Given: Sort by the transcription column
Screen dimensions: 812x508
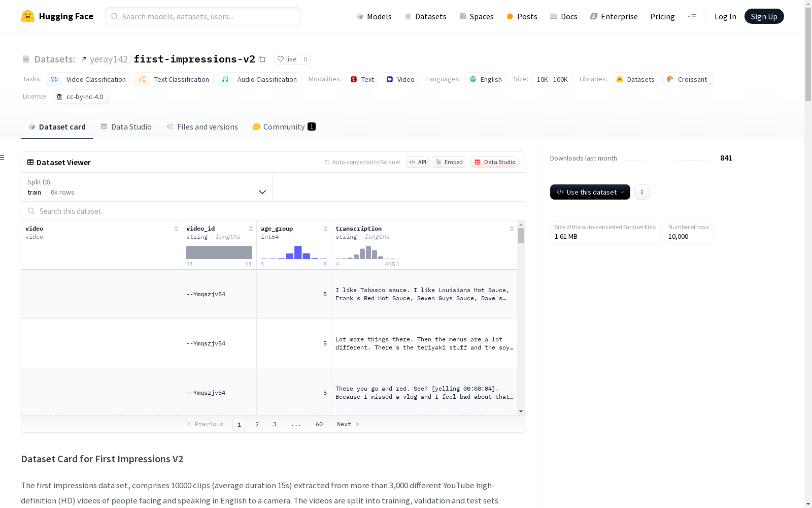Looking at the screenshot, I should [x=512, y=229].
